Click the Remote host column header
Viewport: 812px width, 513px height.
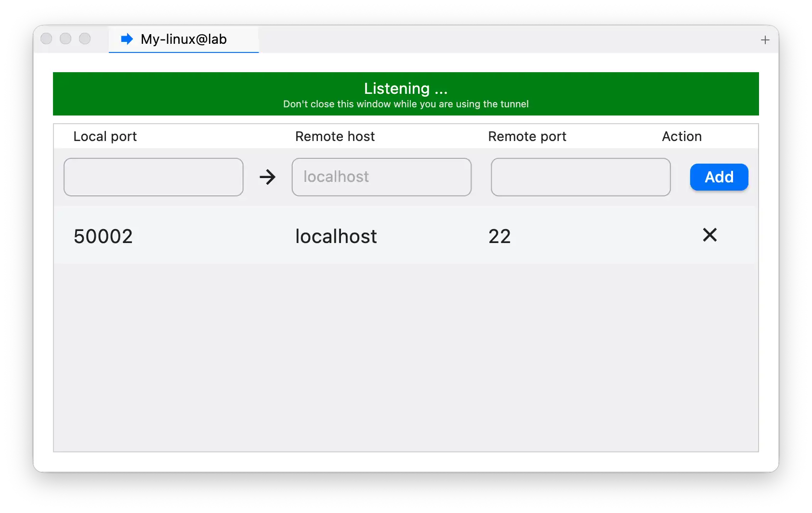tap(334, 136)
